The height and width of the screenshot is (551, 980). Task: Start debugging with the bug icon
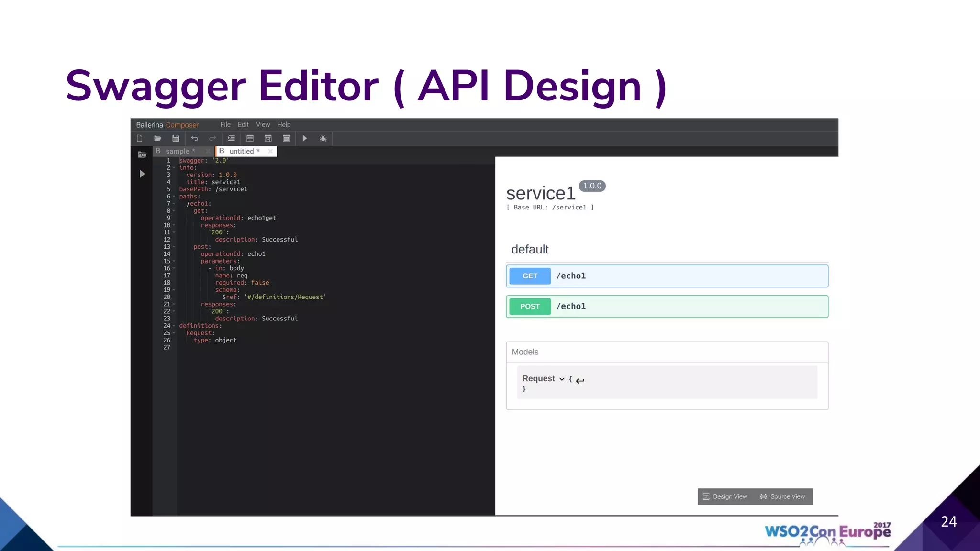(x=323, y=138)
